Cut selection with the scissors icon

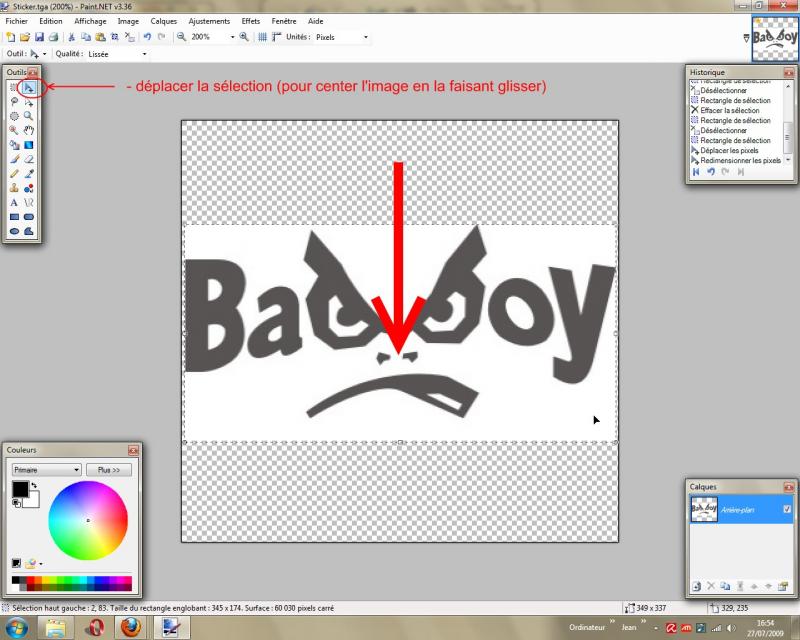(71, 37)
